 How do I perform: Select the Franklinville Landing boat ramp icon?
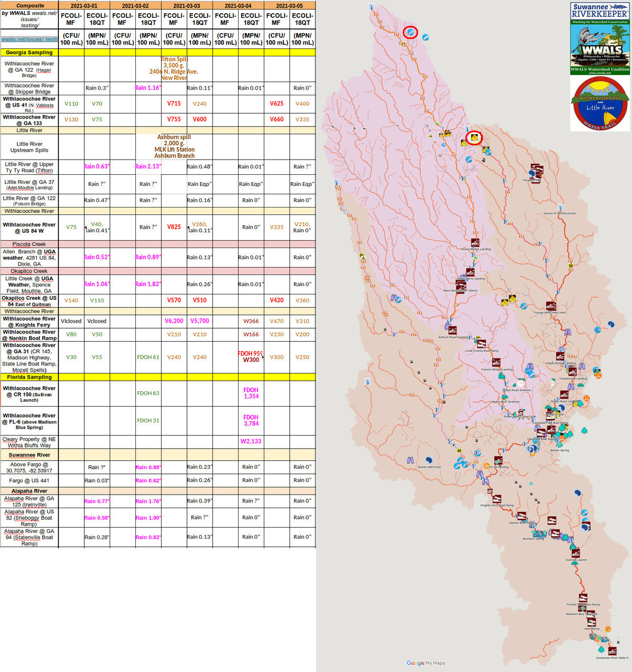pyautogui.click(x=572, y=372)
